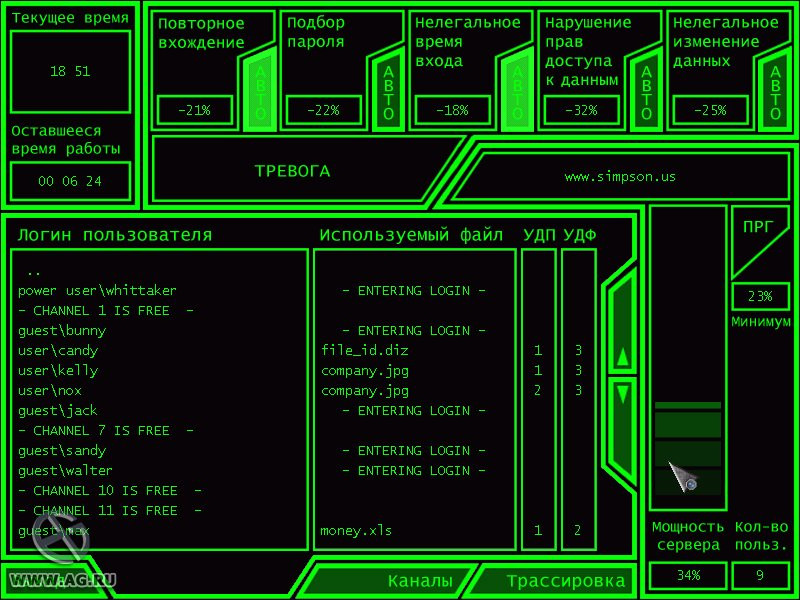Click the 34% server power value
Viewport: 800px width, 600px height.
[x=688, y=576]
